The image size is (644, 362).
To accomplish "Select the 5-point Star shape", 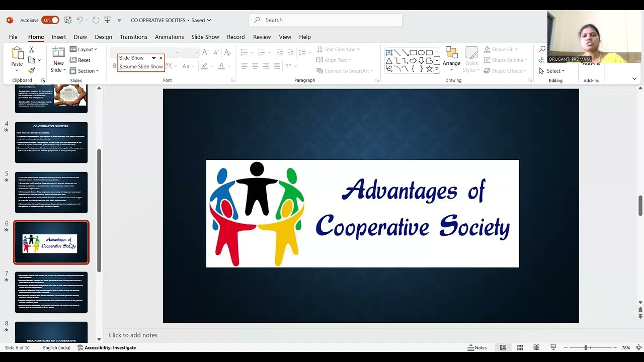I will [429, 69].
